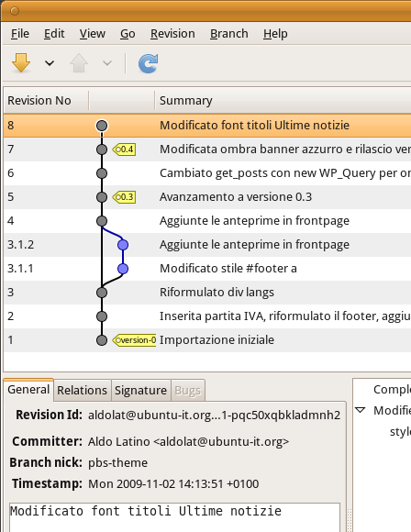This screenshot has height=532, width=411.
Task: Select revision 4 'Aggiunte le anteprime in frontpage'
Action: (x=207, y=221)
